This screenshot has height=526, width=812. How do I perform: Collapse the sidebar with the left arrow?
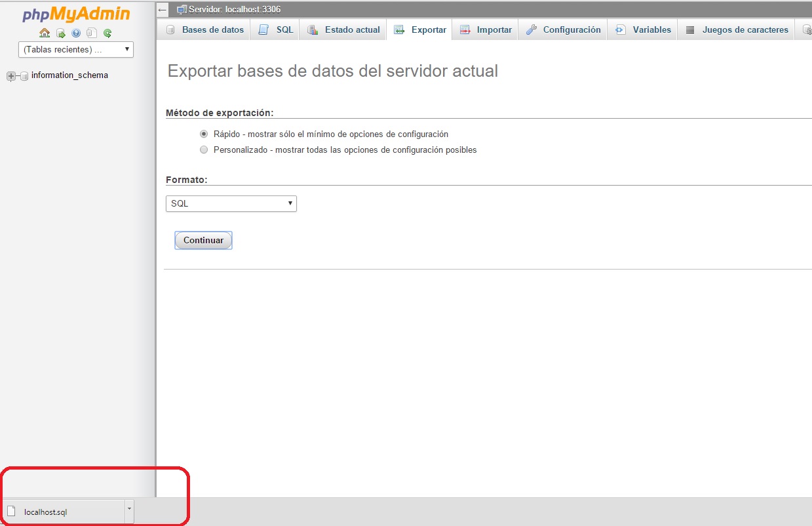pyautogui.click(x=163, y=10)
